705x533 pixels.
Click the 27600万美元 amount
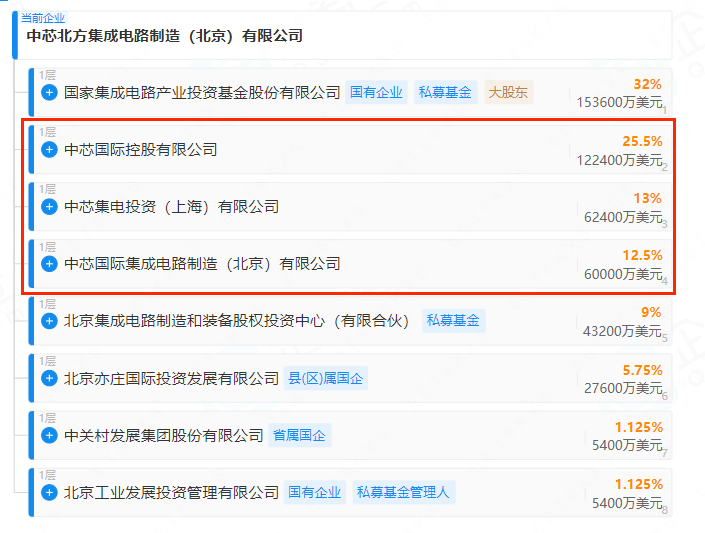click(x=623, y=388)
